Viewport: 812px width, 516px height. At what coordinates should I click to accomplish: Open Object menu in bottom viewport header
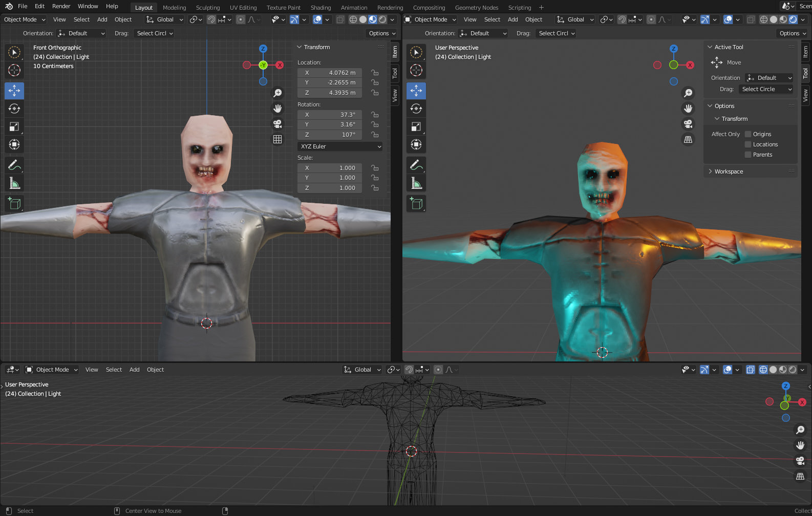(155, 370)
